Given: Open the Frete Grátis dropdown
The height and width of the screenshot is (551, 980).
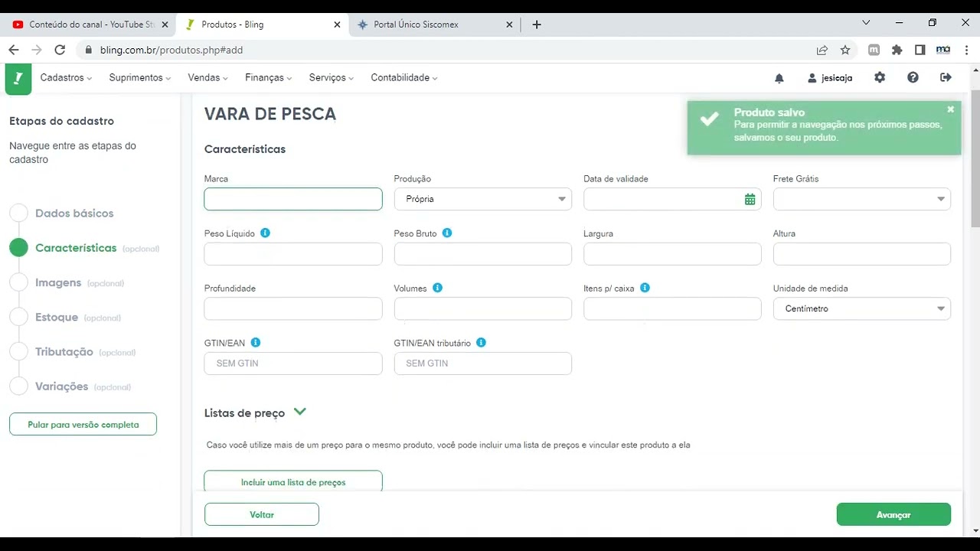Looking at the screenshot, I should pos(862,199).
